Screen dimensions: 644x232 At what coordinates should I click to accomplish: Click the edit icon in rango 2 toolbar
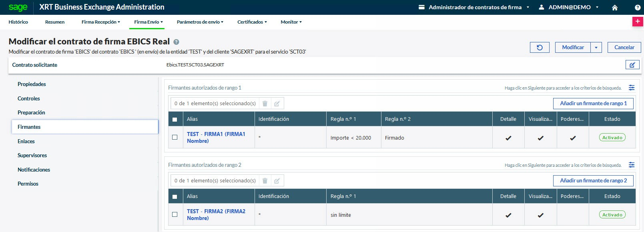coord(277,181)
